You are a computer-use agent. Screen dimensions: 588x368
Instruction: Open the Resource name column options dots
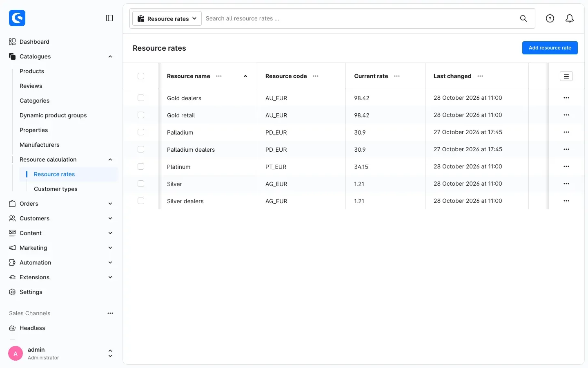(219, 76)
